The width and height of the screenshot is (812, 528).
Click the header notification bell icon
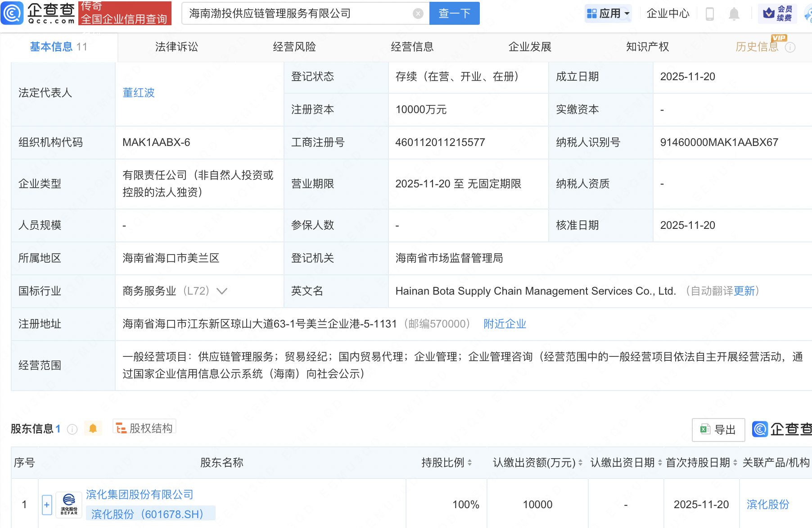734,14
